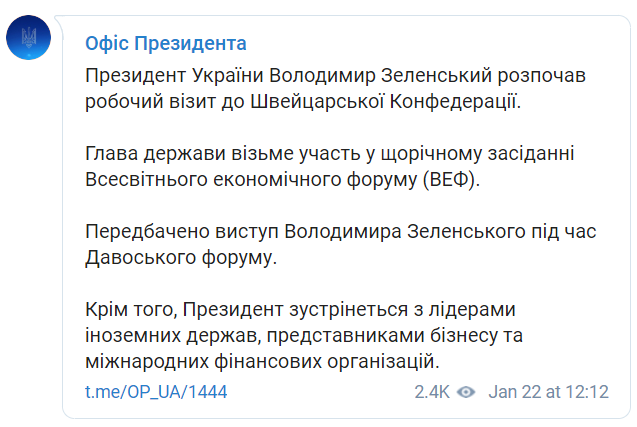The width and height of the screenshot is (637, 427).
Task: Click the Jan 22 at 12:12 timestamp
Action: [548, 392]
